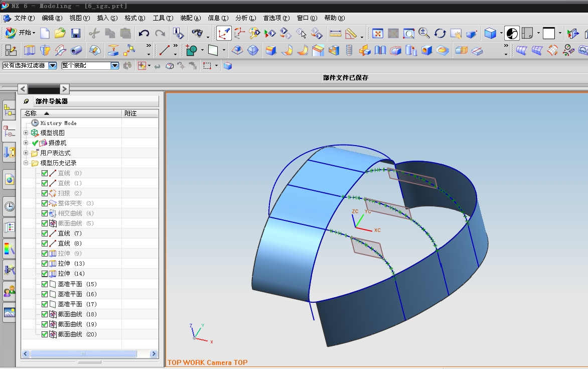This screenshot has height=369, width=588.
Task: Collapse the 模型历史记录 folder
Action: [x=26, y=163]
